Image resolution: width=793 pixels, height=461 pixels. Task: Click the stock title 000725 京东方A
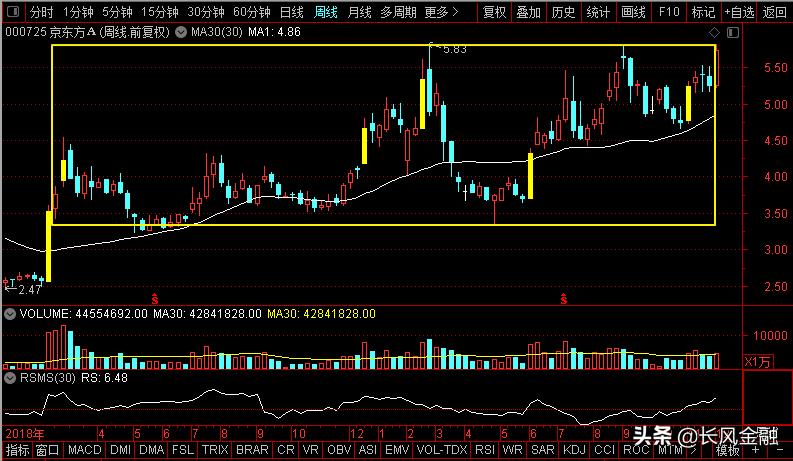pyautogui.click(x=51, y=32)
